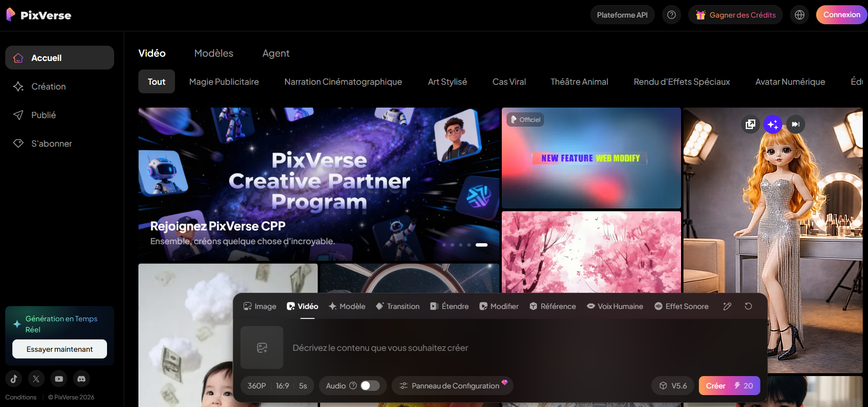The image size is (868, 407).
Task: Choose the Modèle mode in creation bar
Action: (347, 306)
